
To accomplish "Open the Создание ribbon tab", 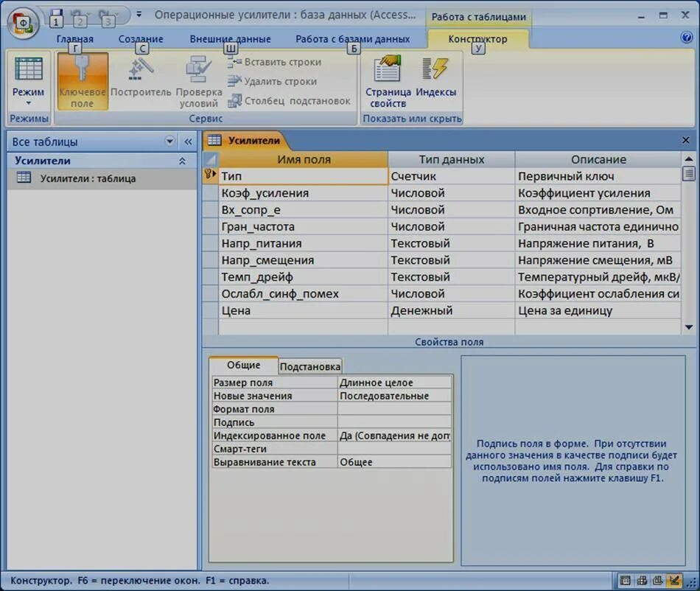I will pos(141,39).
